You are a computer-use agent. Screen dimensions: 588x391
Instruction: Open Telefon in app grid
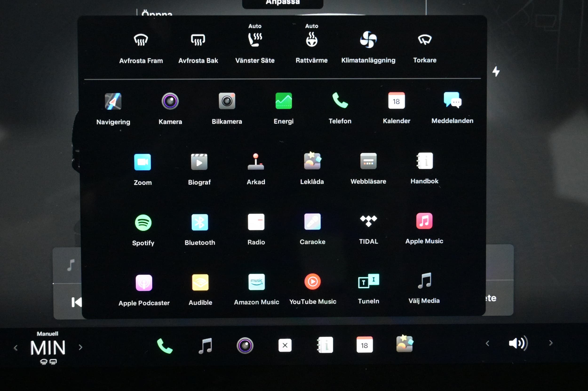(x=340, y=100)
